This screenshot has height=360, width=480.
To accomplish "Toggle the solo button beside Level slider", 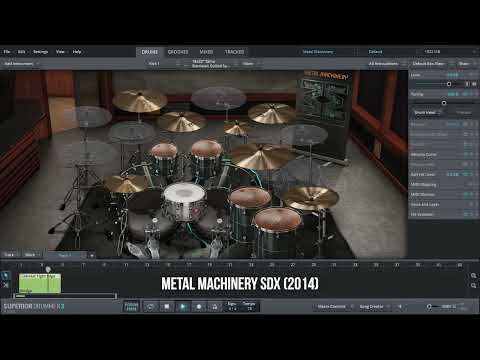I will (x=467, y=84).
